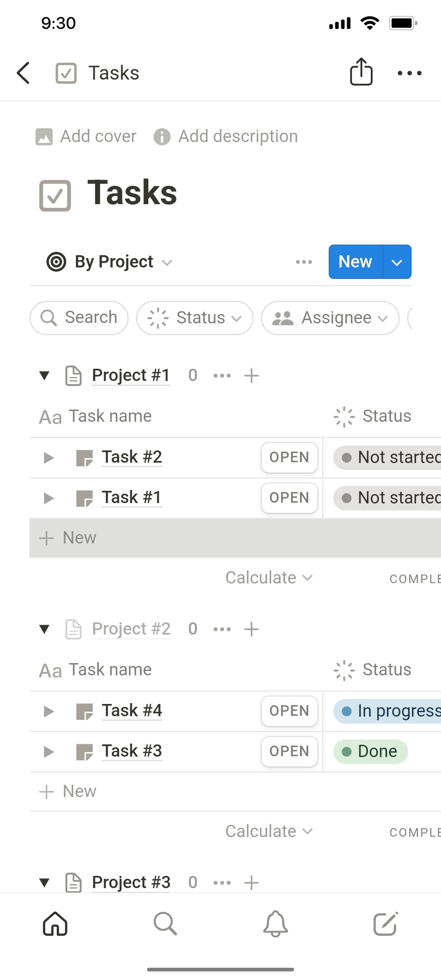Click Add description
Image resolution: width=441 pixels, height=980 pixels.
tap(226, 136)
